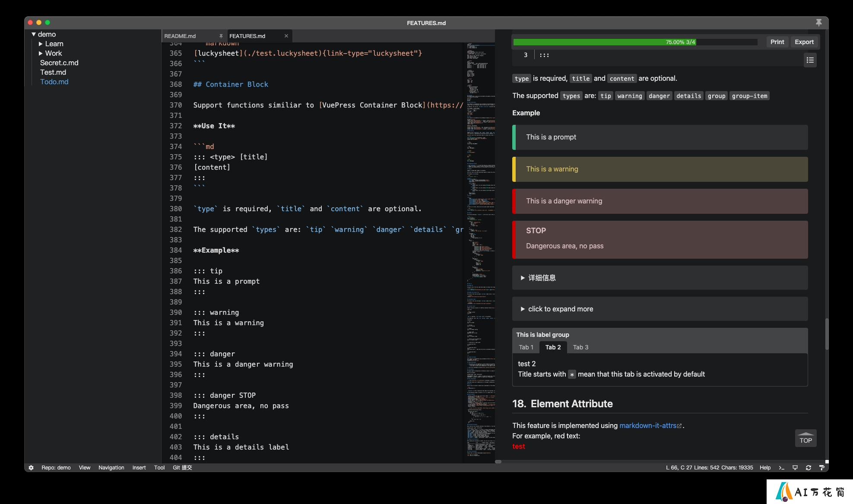Viewport: 853px width, 504px height.
Task: Click the cursor position 'L 66, C 27'
Action: [x=679, y=468]
